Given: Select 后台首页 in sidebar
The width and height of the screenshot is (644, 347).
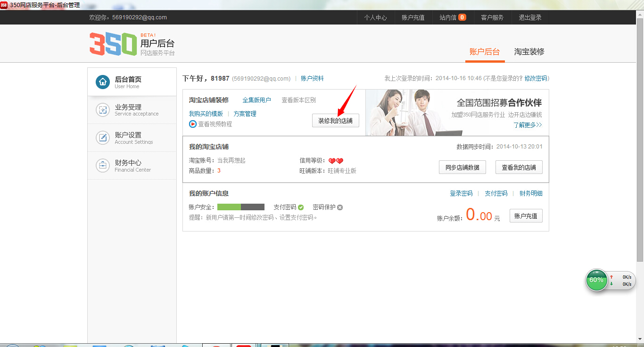Looking at the screenshot, I should [x=132, y=82].
